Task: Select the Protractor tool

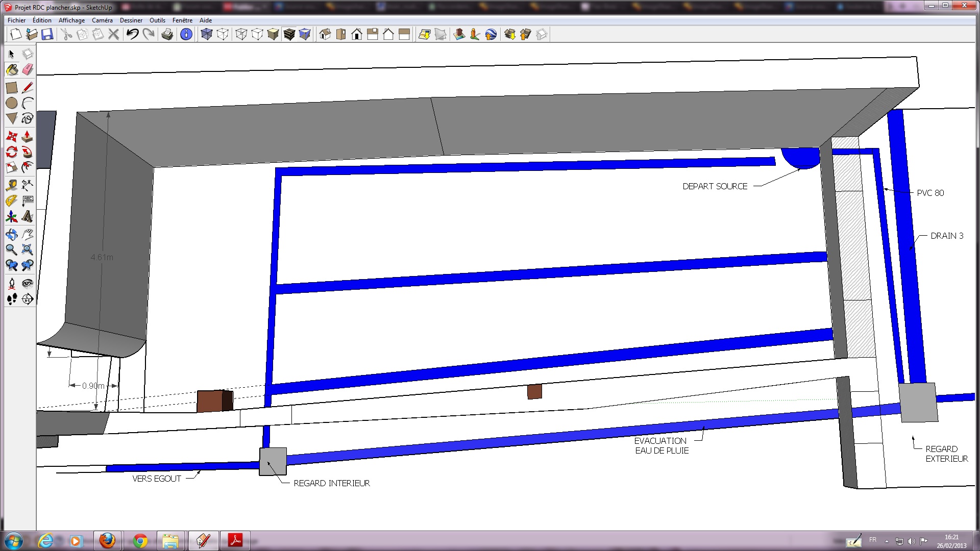Action: [12, 201]
